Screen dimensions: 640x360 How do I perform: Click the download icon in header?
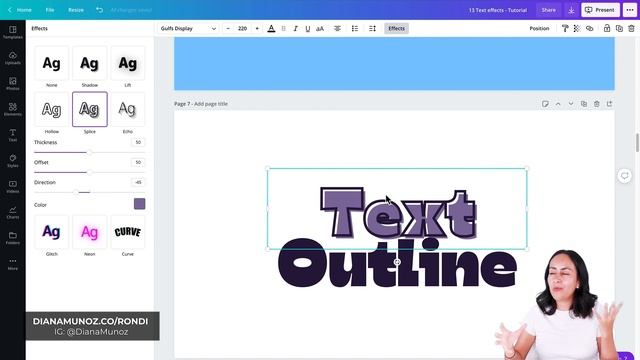[571, 10]
